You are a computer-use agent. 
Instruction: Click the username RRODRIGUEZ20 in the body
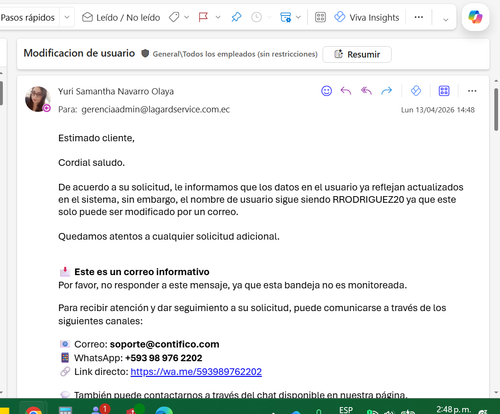click(368, 200)
